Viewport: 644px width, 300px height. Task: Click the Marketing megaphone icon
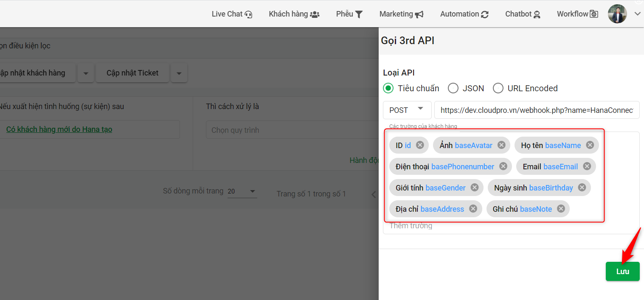(419, 14)
